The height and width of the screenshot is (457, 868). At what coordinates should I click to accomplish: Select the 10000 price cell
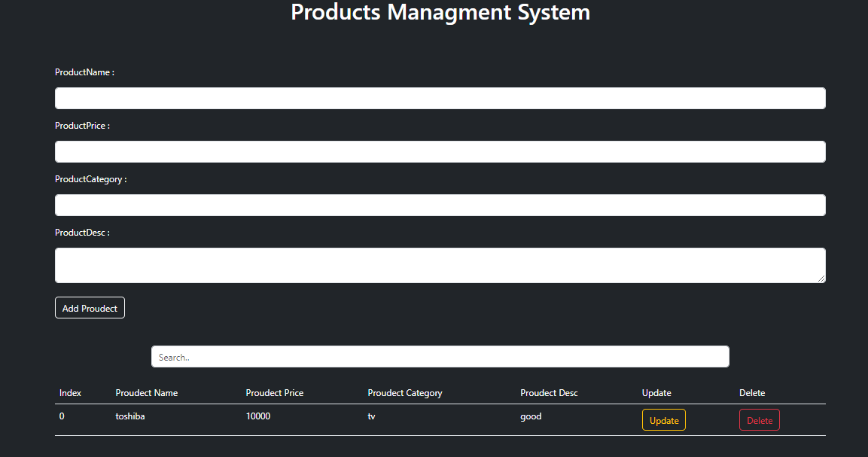[258, 416]
